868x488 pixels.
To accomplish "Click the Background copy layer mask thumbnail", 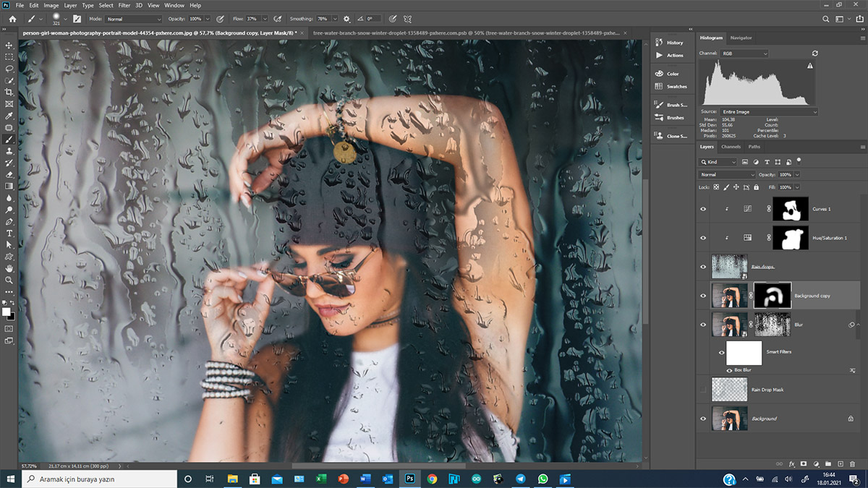I will (x=773, y=296).
